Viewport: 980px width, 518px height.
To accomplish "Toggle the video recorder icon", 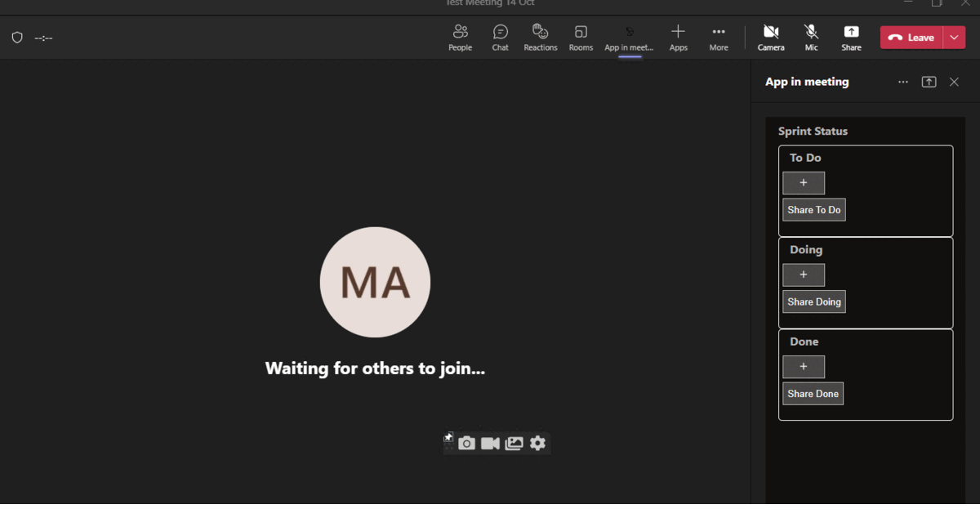I will [x=490, y=443].
